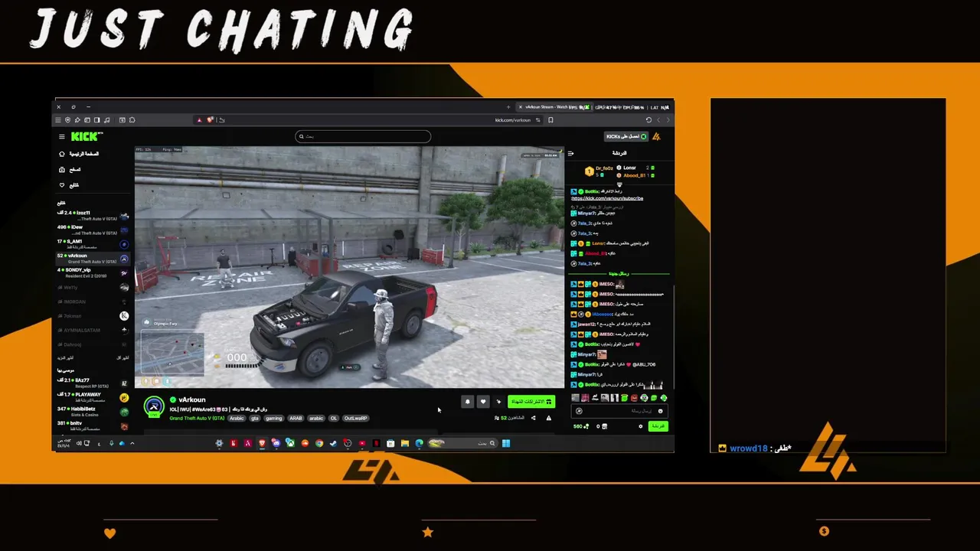Click the Get KICKs button
Image resolution: width=980 pixels, height=551 pixels.
tap(626, 136)
